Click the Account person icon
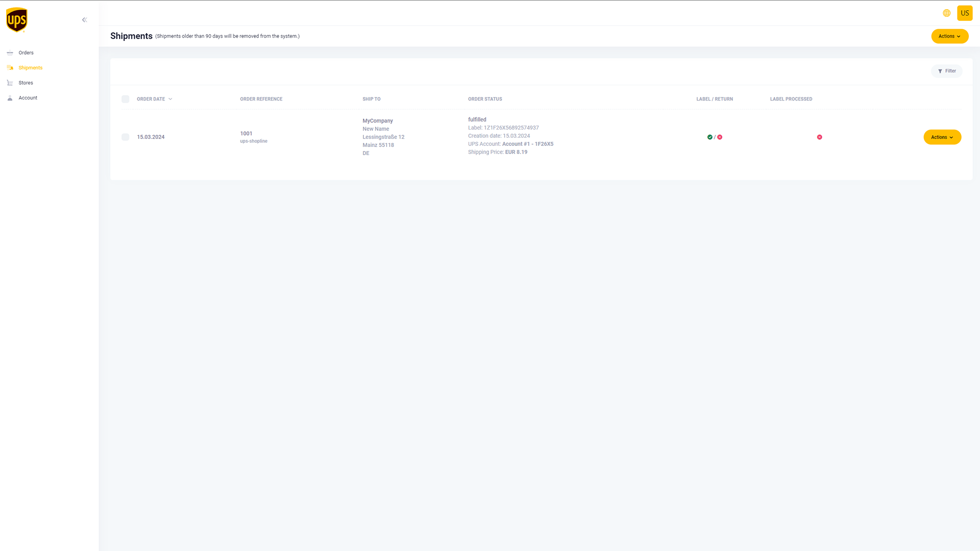This screenshot has width=980, height=551. (10, 98)
